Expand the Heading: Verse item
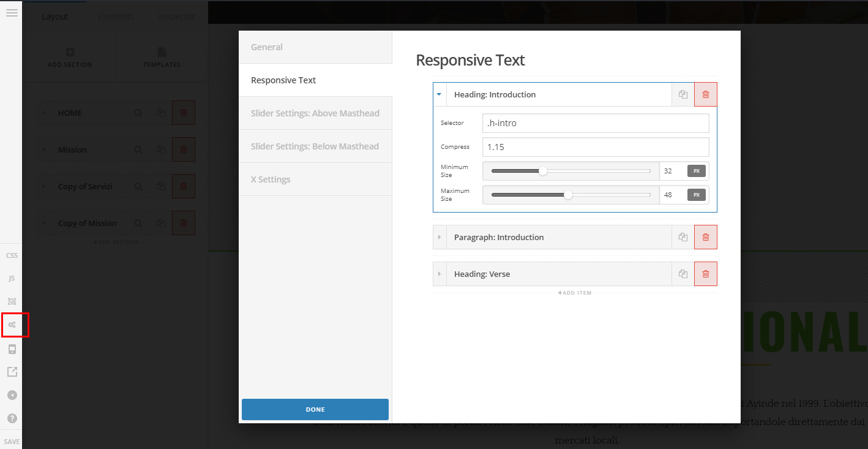The image size is (868, 449). coord(440,274)
